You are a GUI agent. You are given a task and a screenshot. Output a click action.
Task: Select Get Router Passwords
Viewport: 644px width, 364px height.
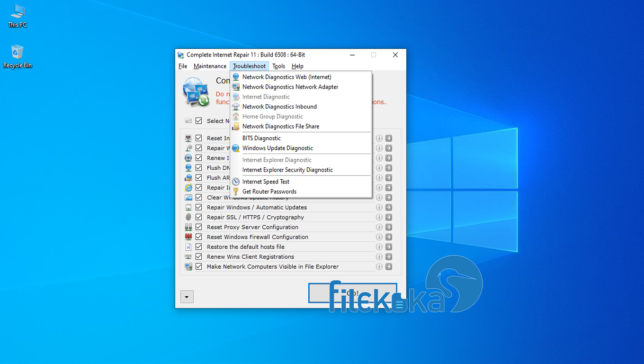[x=301, y=191]
